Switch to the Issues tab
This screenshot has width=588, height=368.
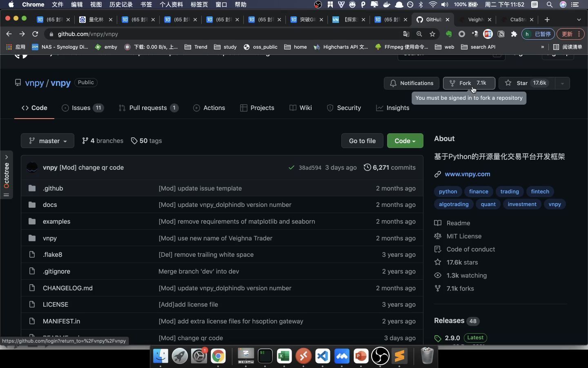(82, 108)
